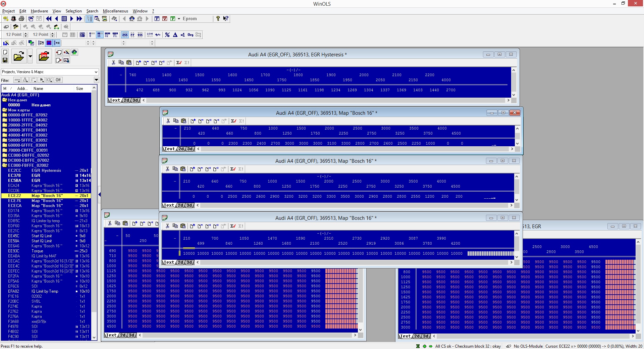Toggle 16-bit display mode
644x349 pixels.
(100, 35)
